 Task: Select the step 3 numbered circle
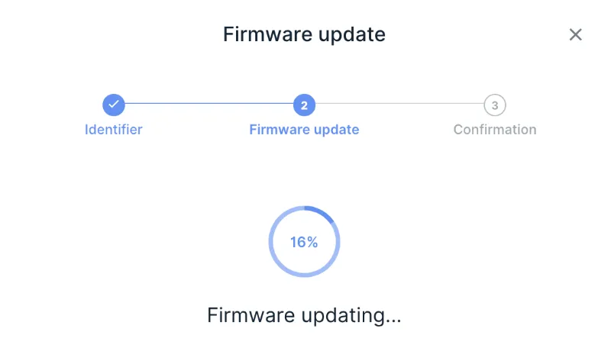494,105
